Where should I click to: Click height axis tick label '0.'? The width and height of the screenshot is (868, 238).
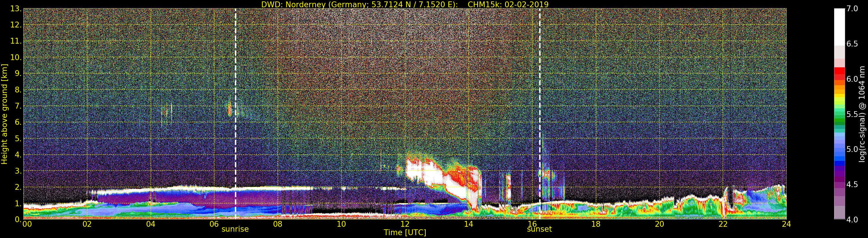point(18,219)
